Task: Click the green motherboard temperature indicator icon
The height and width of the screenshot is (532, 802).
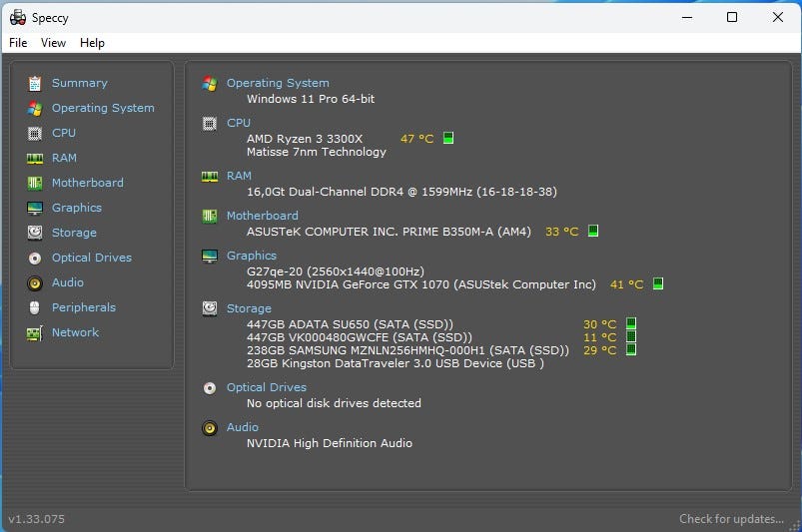Action: coord(593,231)
